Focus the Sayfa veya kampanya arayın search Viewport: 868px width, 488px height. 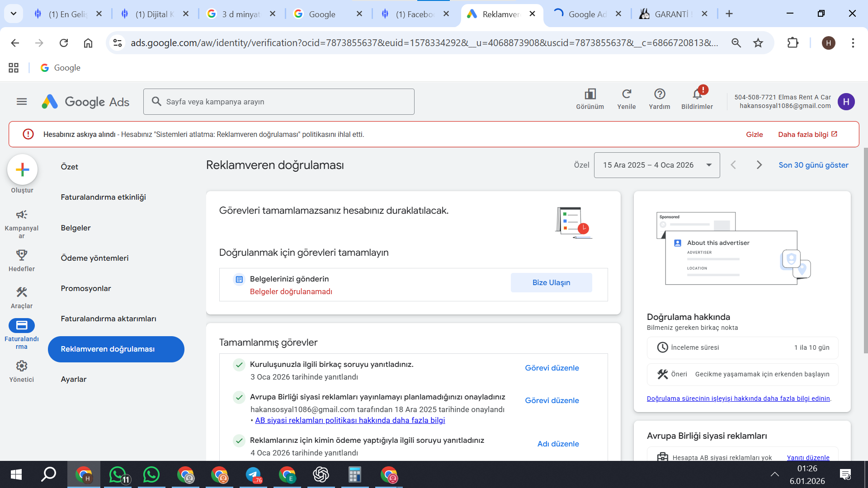click(x=279, y=102)
